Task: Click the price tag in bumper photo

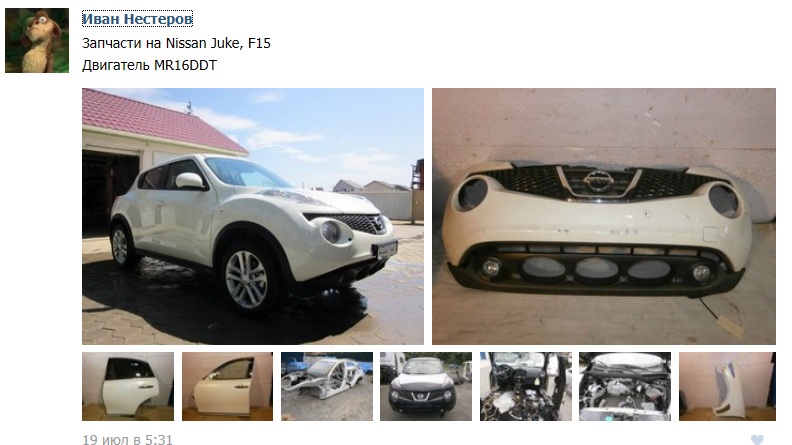Action: pos(729,324)
